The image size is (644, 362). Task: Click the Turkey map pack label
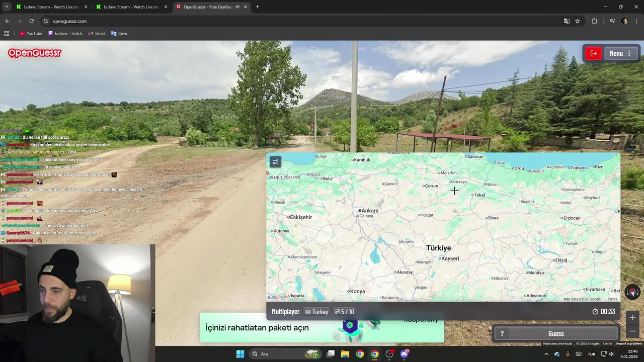click(316, 312)
